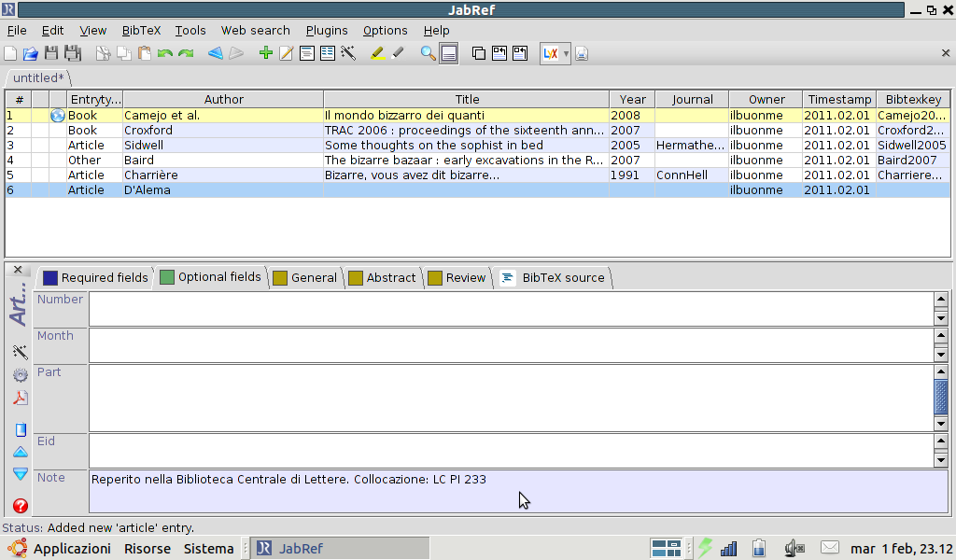Open the File menu
Viewport: 956px width, 560px height.
(x=17, y=31)
